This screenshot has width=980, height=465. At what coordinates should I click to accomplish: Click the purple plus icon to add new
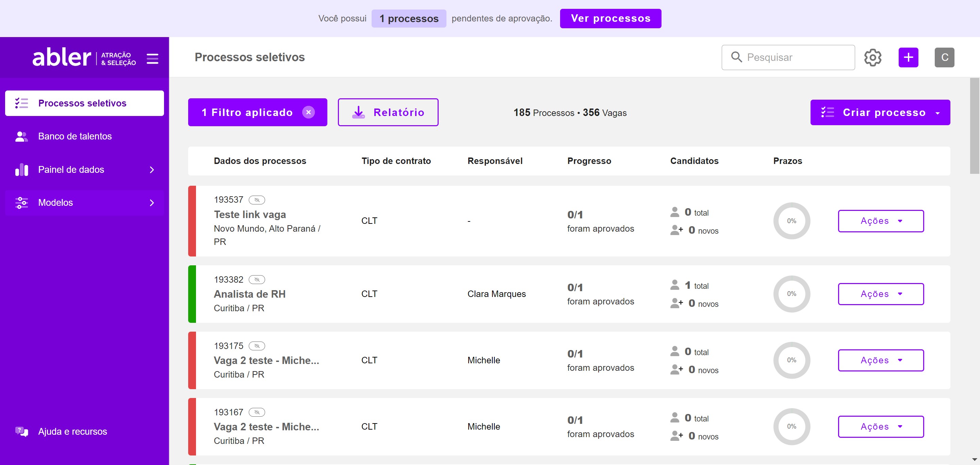tap(908, 57)
